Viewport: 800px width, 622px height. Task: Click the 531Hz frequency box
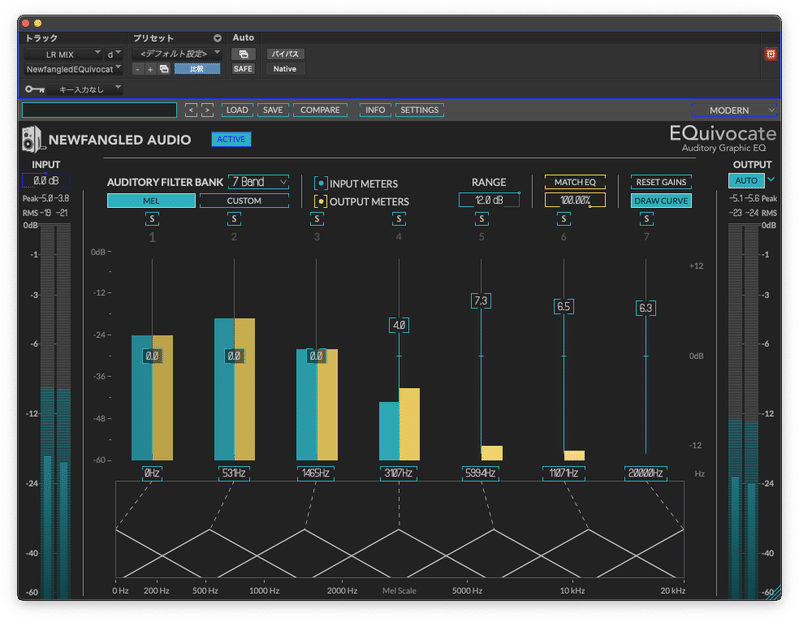click(x=234, y=473)
